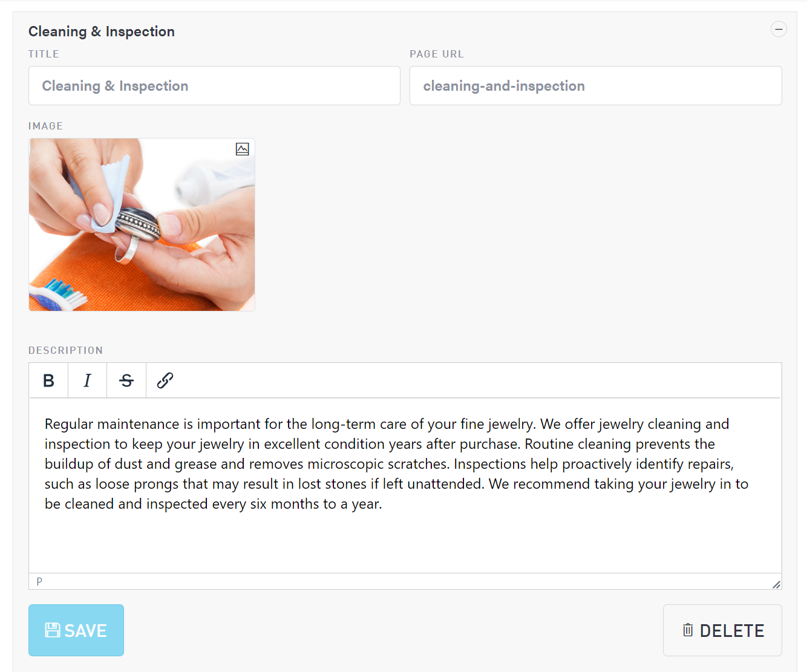Toggle bold formatting in description editor

pos(48,380)
